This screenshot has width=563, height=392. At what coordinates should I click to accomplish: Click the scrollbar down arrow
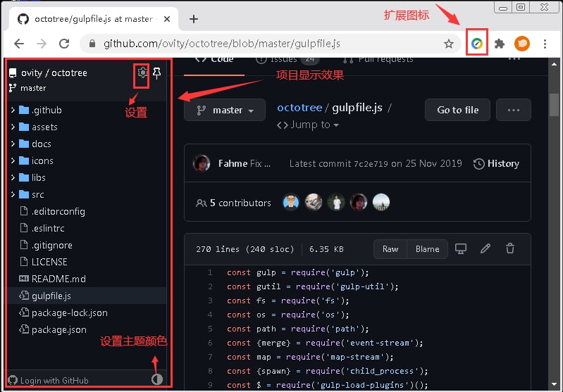coord(554,385)
